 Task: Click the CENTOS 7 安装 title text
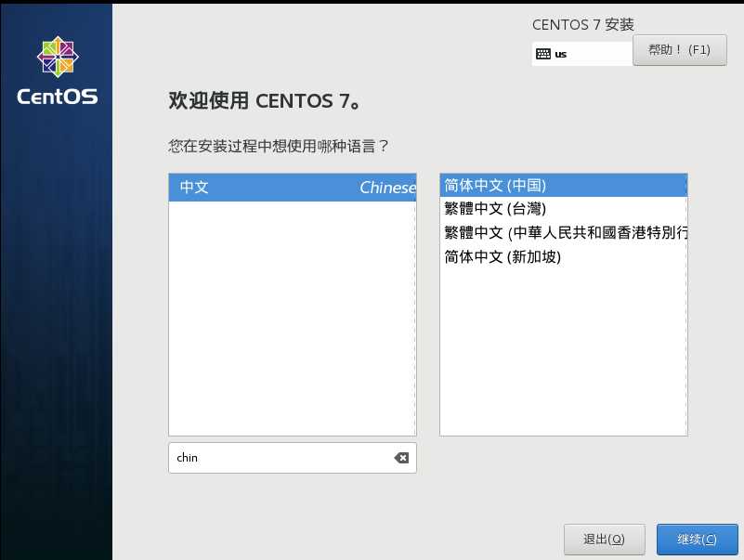[582, 25]
